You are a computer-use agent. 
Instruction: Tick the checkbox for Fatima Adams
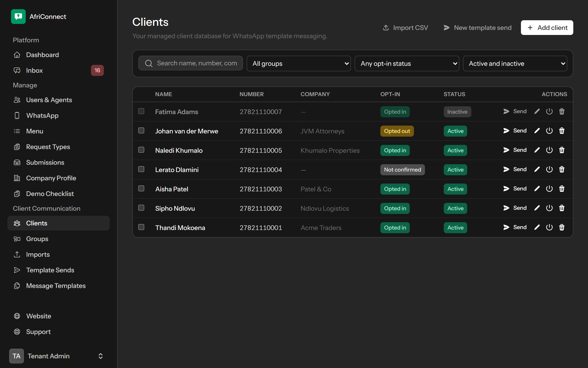pos(141,111)
